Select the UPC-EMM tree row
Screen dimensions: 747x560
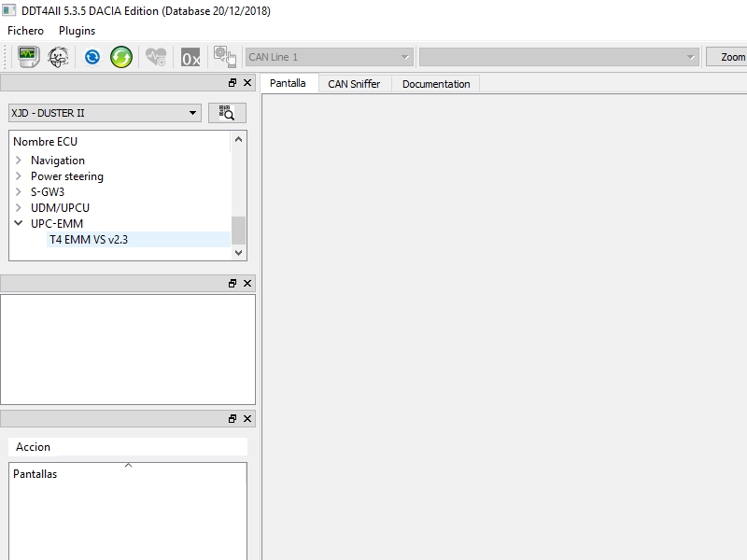click(57, 223)
